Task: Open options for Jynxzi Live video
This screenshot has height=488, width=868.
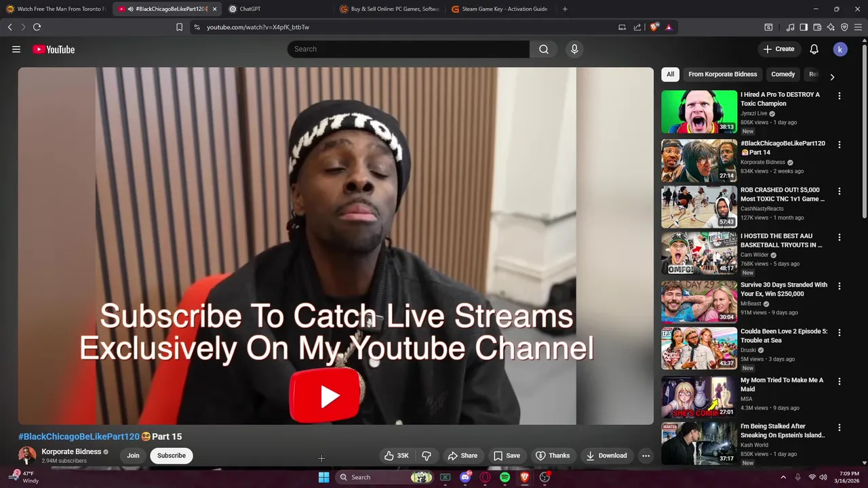Action: [840, 96]
